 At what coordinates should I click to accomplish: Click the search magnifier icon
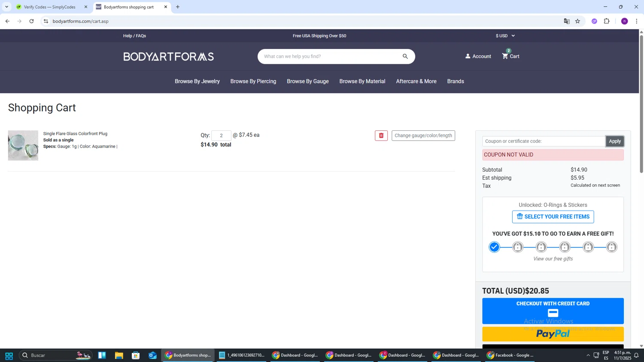click(x=405, y=57)
